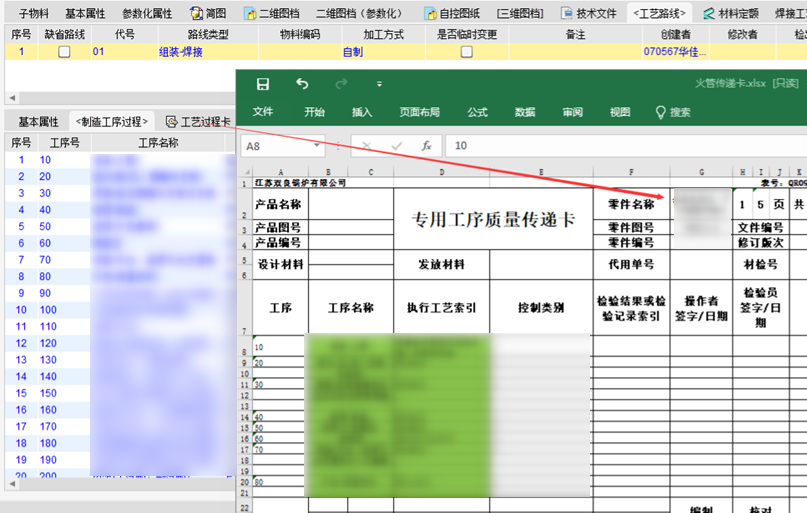The width and height of the screenshot is (807, 513).
Task: Select the 制造工序过程 tab
Action: click(112, 122)
